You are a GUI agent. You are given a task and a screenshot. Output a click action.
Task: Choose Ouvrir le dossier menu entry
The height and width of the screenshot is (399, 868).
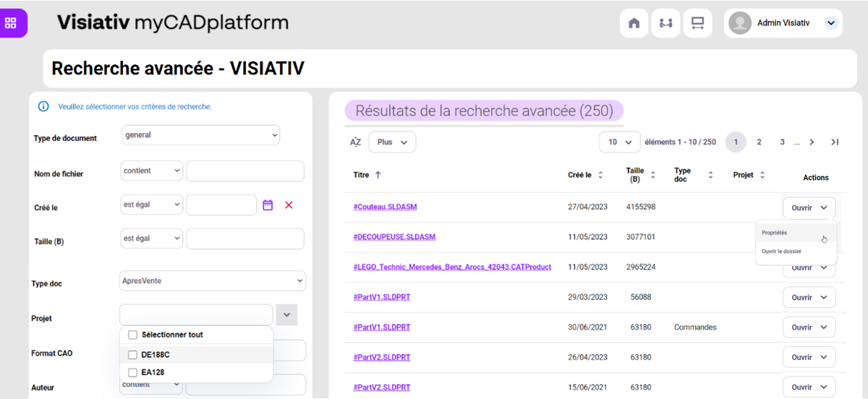click(x=781, y=252)
